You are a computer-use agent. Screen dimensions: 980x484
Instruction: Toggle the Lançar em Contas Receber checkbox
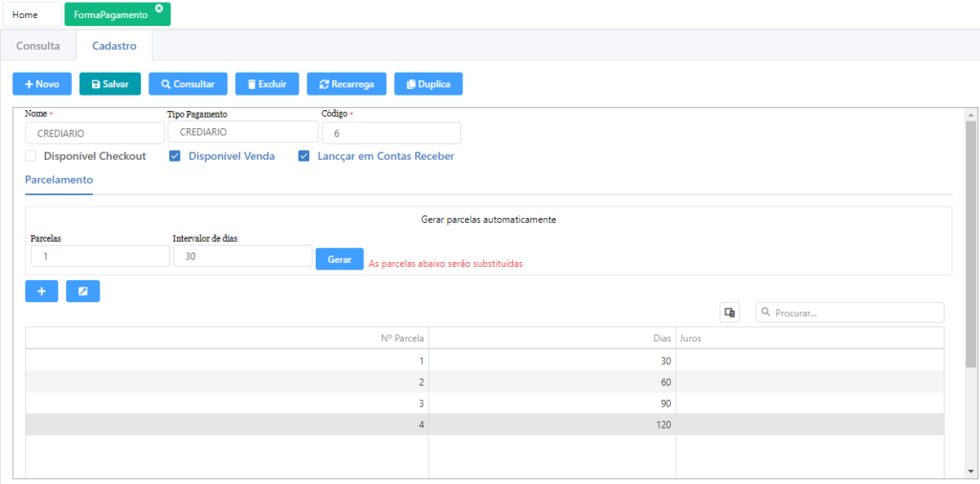(304, 156)
